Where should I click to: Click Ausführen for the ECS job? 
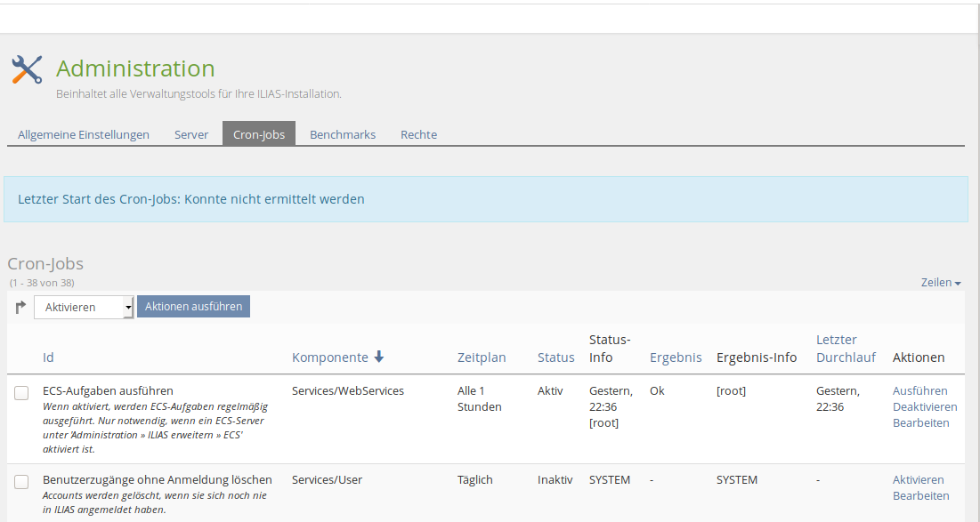[x=919, y=390]
